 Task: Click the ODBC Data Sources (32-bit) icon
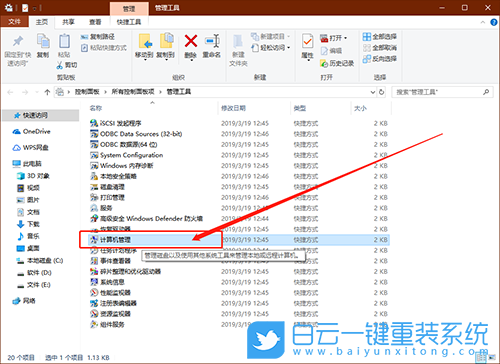94,134
